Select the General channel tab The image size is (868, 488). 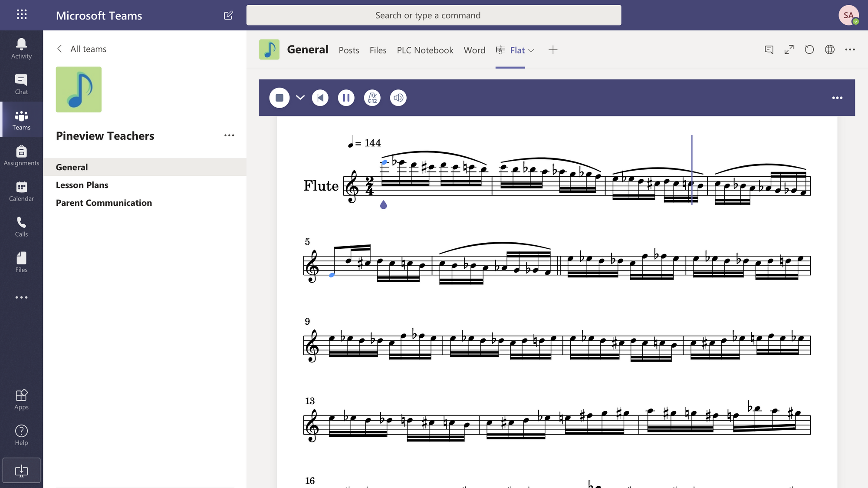click(x=72, y=166)
